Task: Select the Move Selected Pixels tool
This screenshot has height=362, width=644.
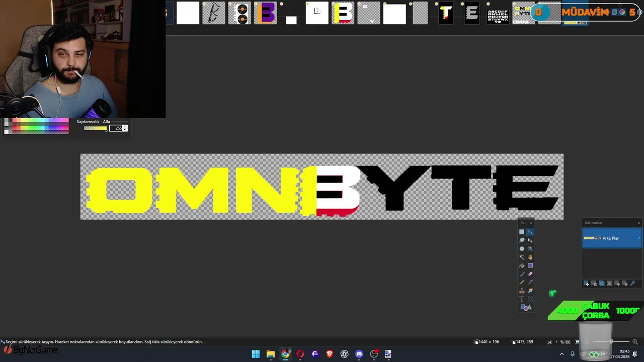Action: (530, 232)
